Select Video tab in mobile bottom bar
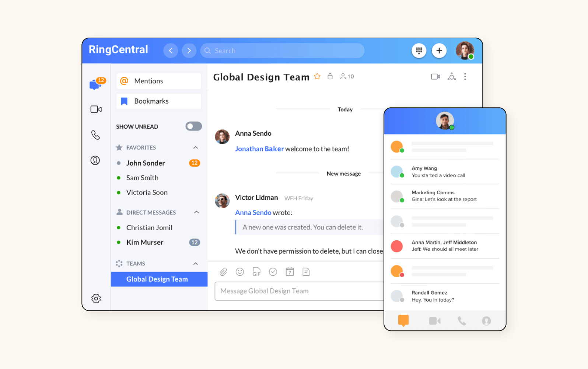 435,321
